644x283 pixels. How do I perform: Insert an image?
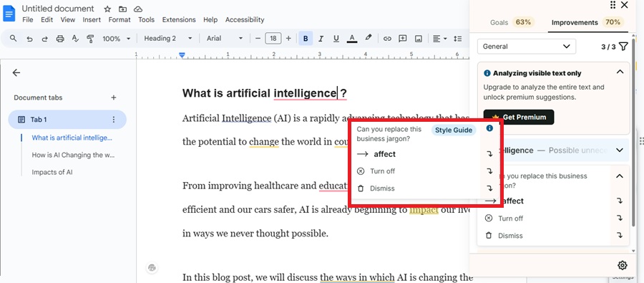click(x=418, y=39)
